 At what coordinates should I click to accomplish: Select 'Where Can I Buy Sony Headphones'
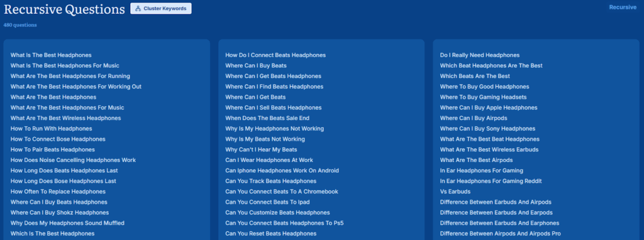click(x=487, y=128)
